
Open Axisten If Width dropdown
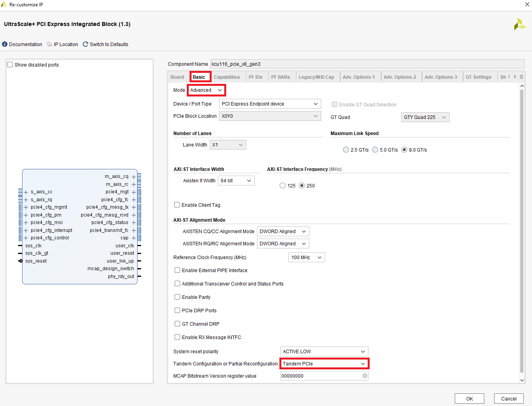point(236,181)
